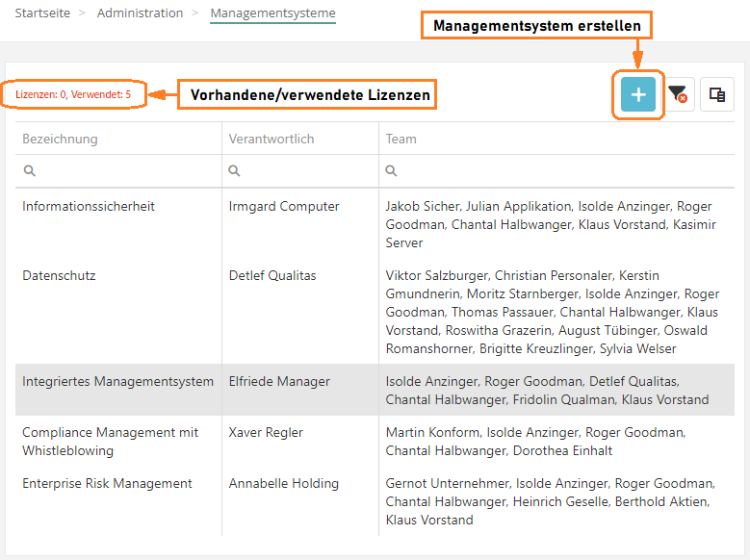This screenshot has height=560, width=750.
Task: Select the Datenschutz row
Action: [59, 275]
